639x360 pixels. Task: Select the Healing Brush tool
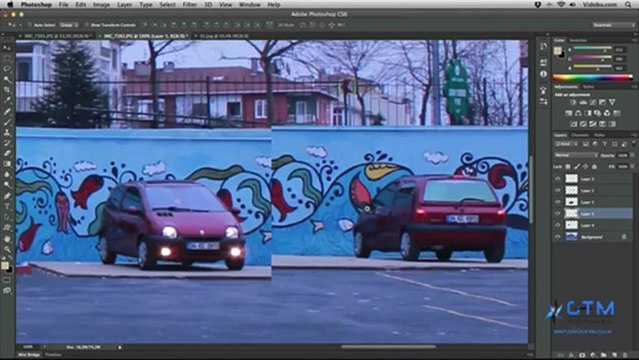(7, 111)
